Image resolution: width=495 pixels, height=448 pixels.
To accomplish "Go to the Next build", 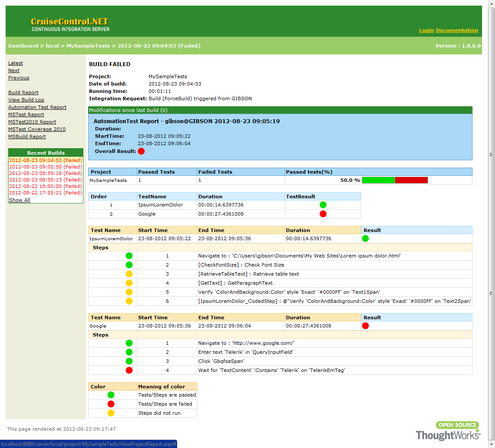I will point(14,70).
